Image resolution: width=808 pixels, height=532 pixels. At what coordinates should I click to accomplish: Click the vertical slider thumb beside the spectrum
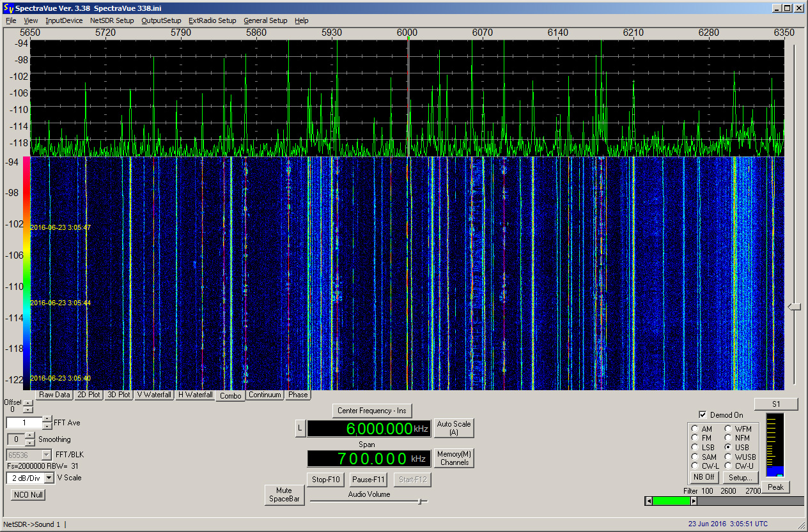[794, 307]
